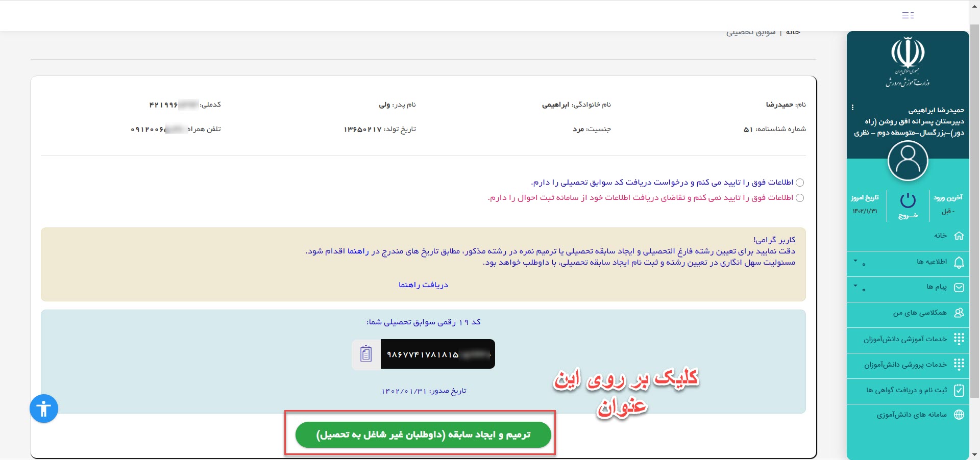Click green ترمیم و ایجاد سابقه button

(423, 435)
